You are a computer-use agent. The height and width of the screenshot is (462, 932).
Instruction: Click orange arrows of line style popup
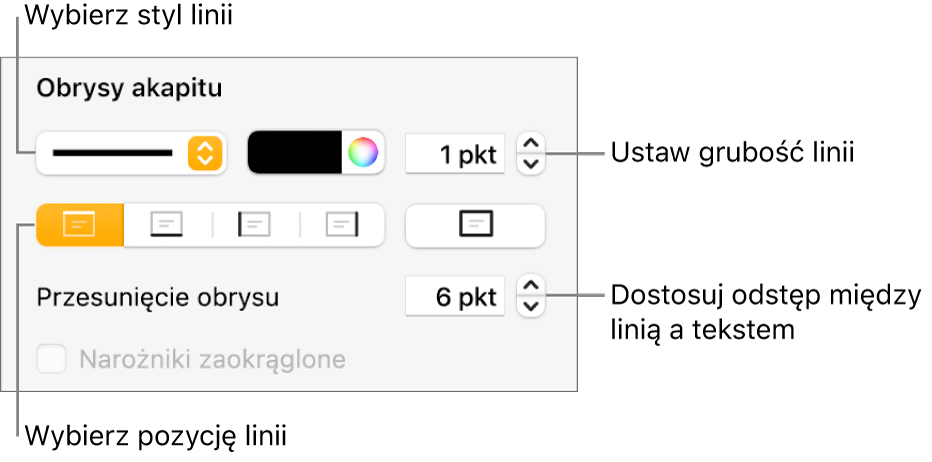pos(203,153)
